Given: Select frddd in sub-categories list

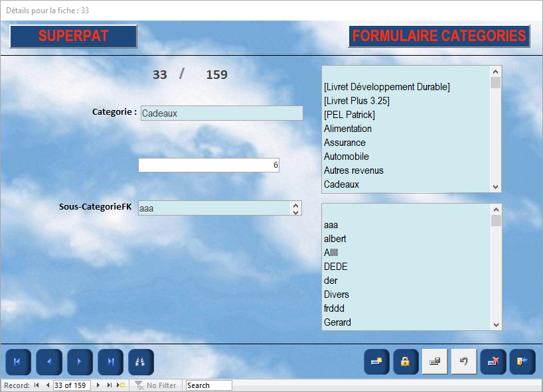Looking at the screenshot, I should 406,308.
